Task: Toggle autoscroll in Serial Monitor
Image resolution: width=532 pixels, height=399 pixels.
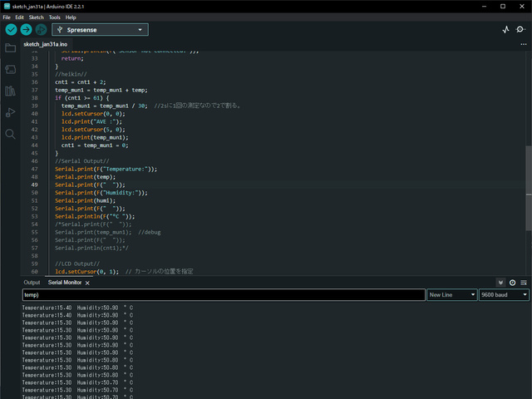Action: click(500, 283)
